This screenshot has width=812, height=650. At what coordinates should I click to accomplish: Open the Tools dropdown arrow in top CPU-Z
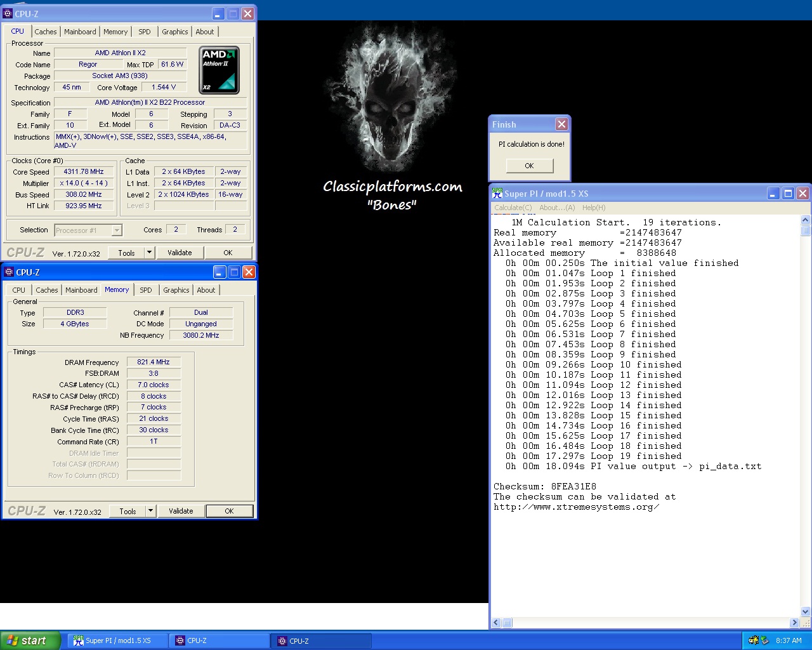[x=150, y=253]
